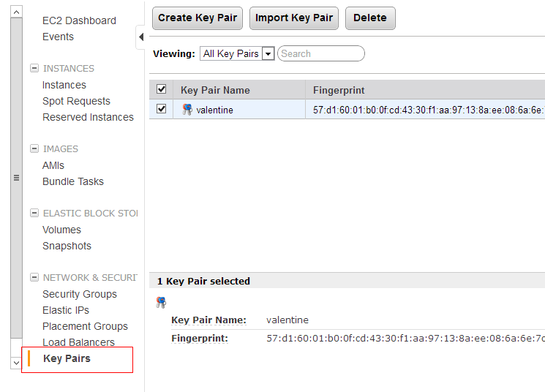Click the '1 Key Pair selected' header

click(x=203, y=281)
